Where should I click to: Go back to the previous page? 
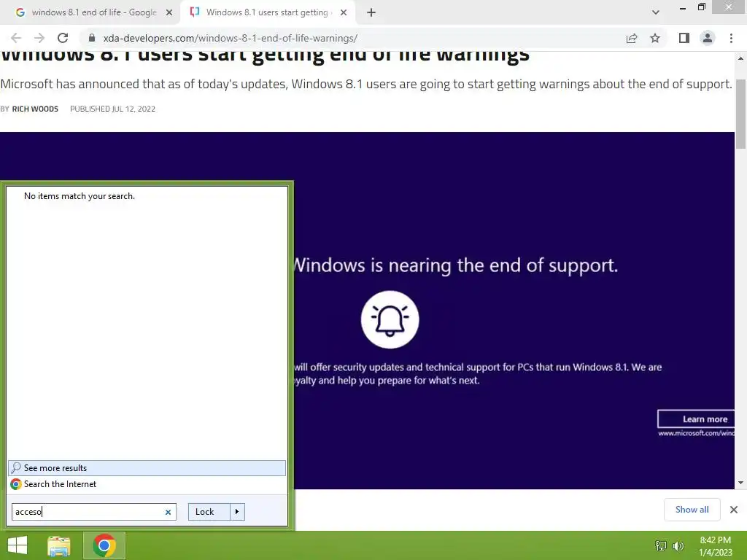tap(16, 38)
